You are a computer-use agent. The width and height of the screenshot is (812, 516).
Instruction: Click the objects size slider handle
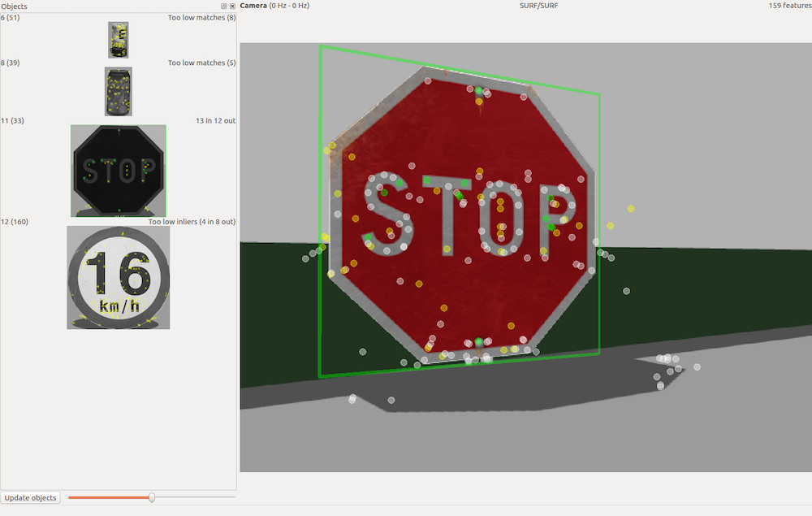pos(152,497)
